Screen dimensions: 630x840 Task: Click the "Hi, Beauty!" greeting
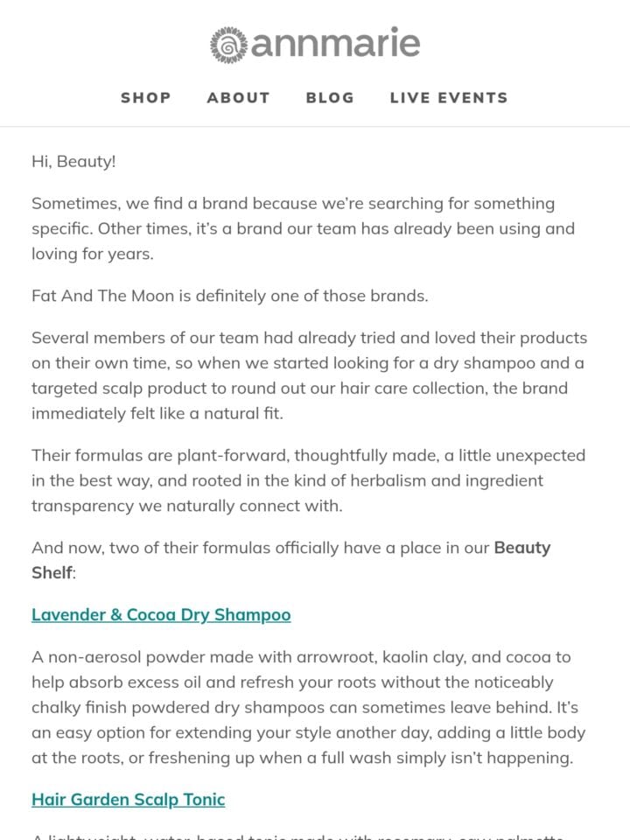(x=73, y=162)
